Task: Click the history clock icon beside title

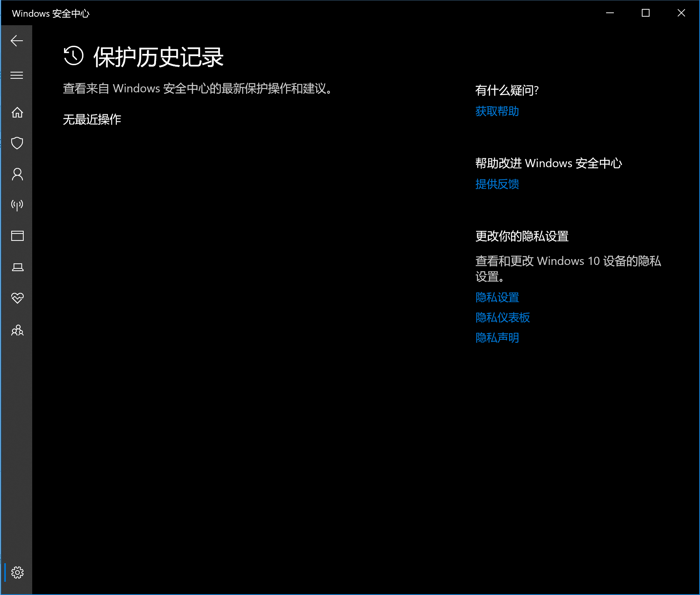Action: [x=73, y=56]
